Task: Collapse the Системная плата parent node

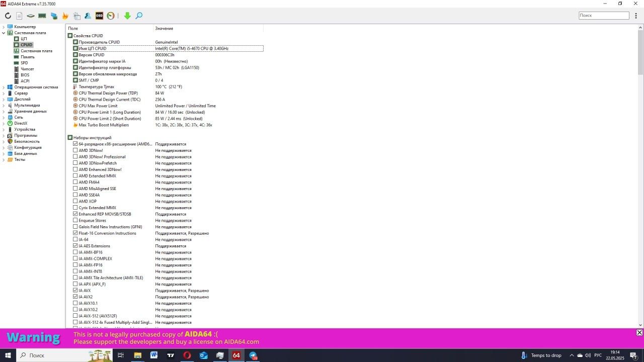Action: 4,33
